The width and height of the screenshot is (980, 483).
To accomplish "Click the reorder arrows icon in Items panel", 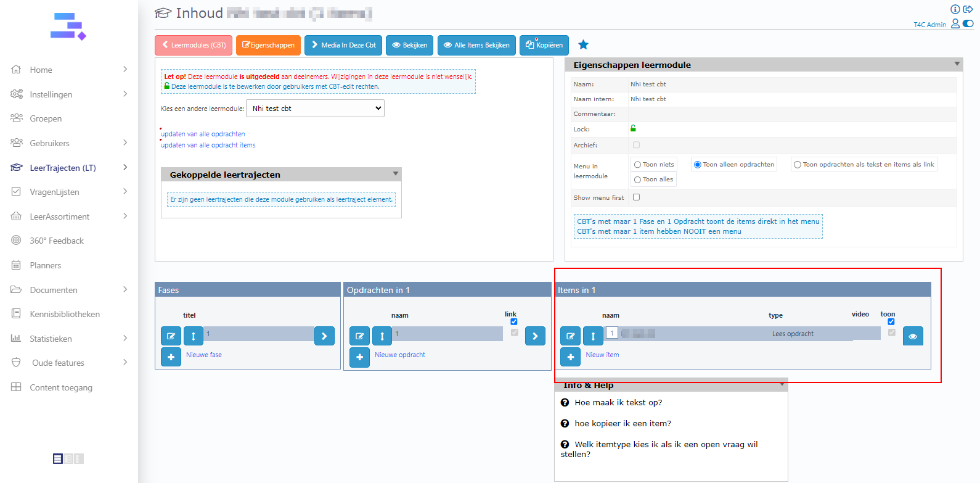I will (593, 336).
